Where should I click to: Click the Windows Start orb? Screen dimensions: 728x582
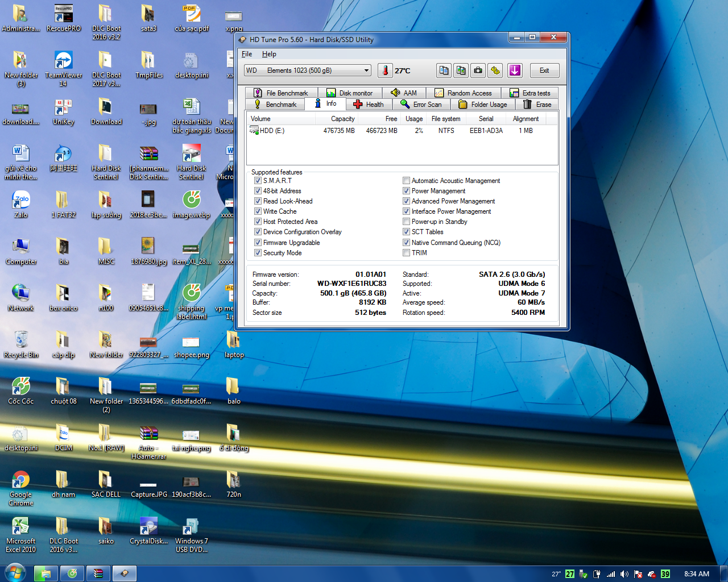[x=15, y=573]
